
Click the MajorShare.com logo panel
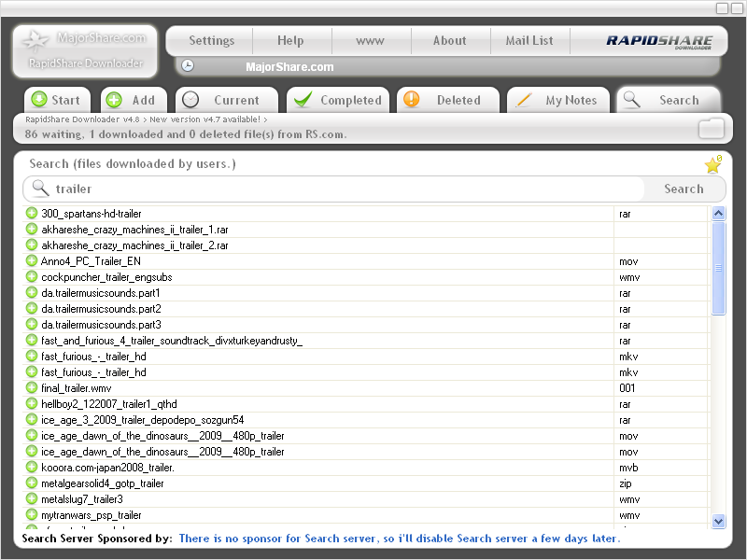(x=85, y=51)
